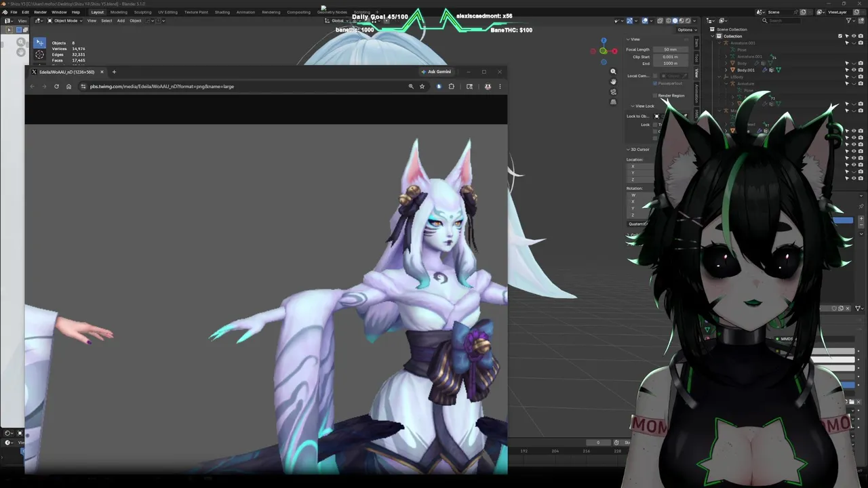
Task: Switch to the UV Editing workspace tab
Action: 167,12
